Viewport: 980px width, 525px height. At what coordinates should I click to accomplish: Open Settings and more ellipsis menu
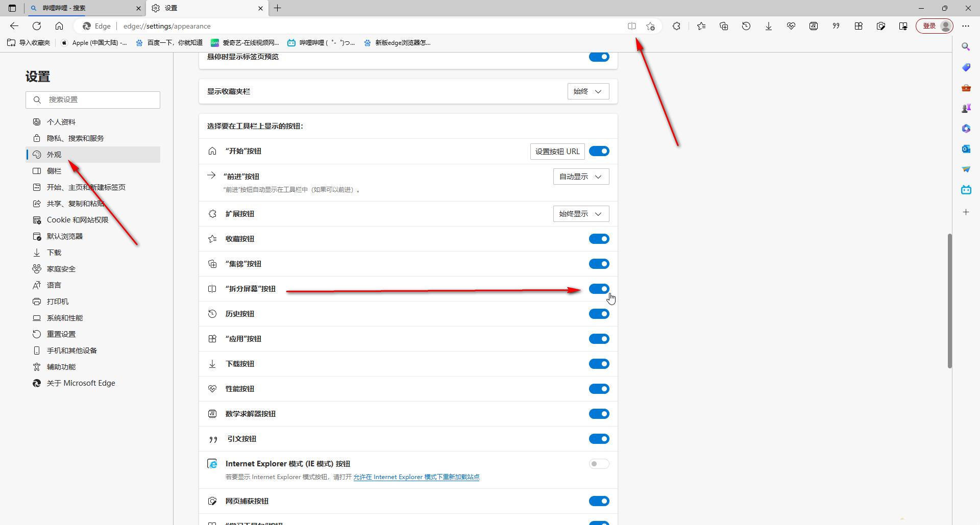pyautogui.click(x=966, y=26)
